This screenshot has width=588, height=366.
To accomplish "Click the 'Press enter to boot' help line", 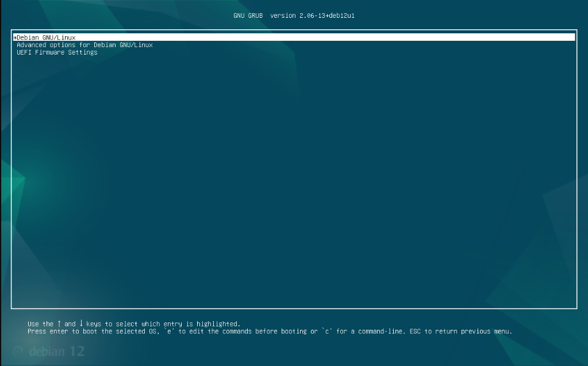I will tap(270, 332).
